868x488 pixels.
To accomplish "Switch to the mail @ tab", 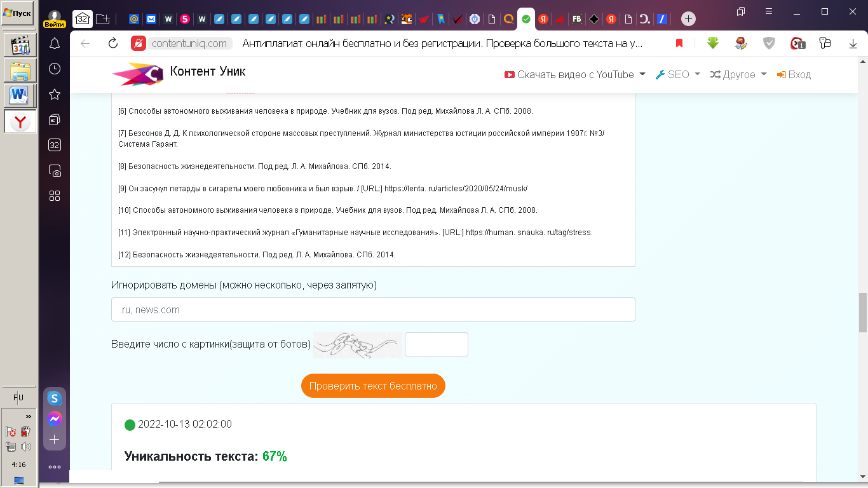I will pos(134,19).
